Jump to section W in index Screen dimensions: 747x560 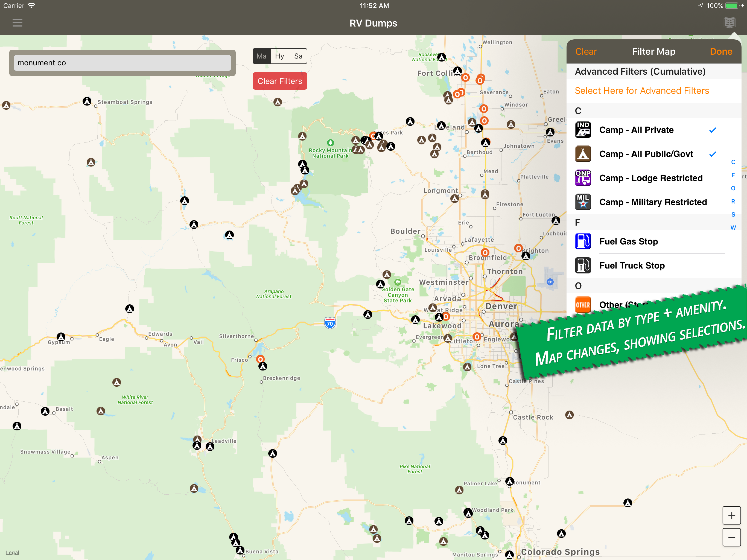point(733,228)
